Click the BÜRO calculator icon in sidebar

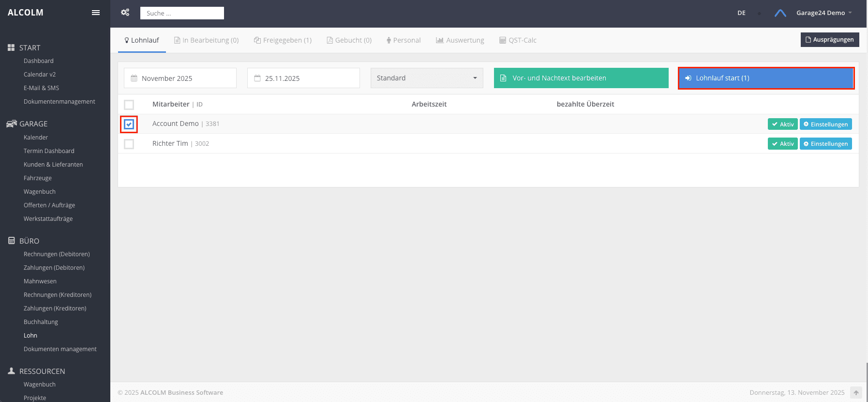point(12,241)
